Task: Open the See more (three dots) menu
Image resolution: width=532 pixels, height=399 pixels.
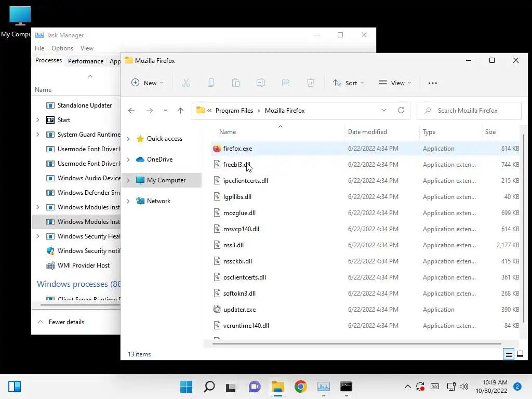Action: click(433, 83)
